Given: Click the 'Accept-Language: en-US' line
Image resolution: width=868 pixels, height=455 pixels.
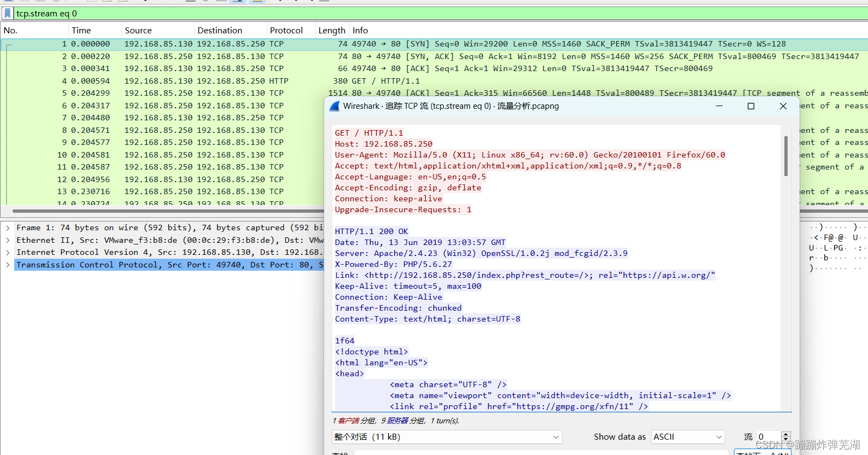Looking at the screenshot, I should 410,177.
